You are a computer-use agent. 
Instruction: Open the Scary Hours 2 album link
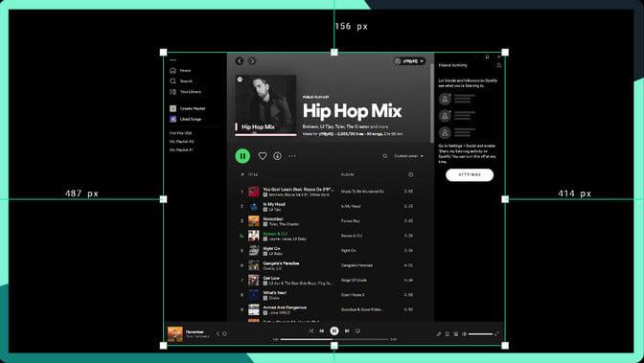coord(353,295)
